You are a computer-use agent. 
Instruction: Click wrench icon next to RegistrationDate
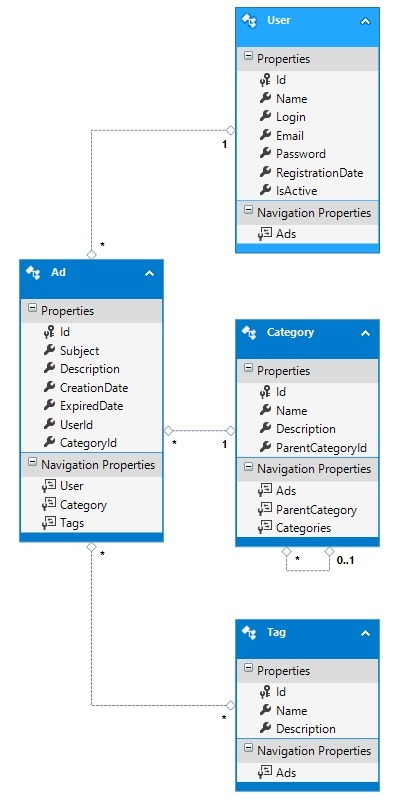tap(265, 172)
